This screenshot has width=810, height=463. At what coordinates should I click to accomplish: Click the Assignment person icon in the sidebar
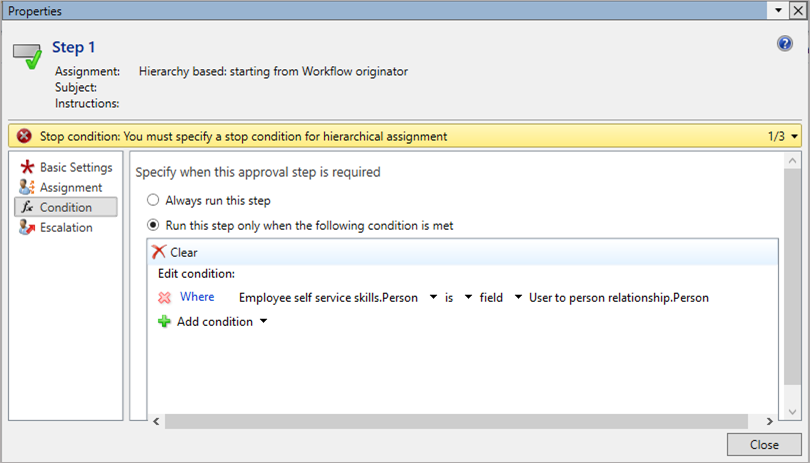point(27,187)
